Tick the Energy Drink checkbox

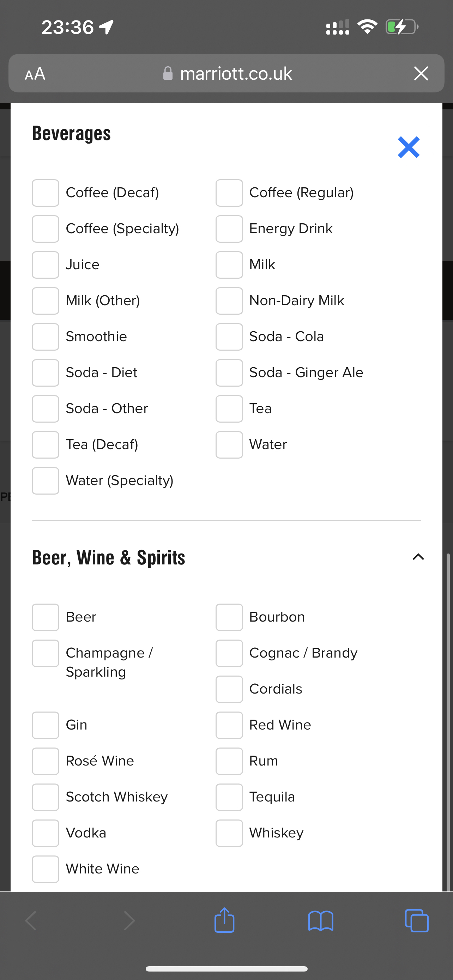tap(229, 229)
